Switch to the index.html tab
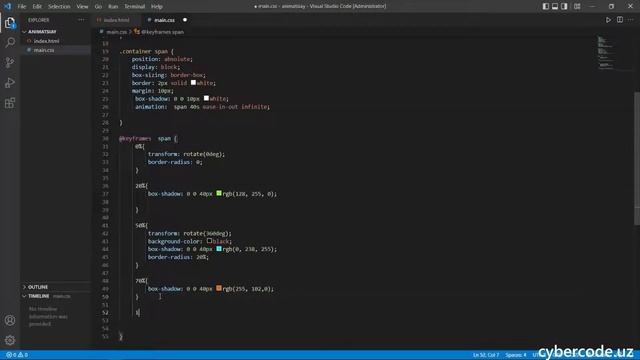The height and width of the screenshot is (360, 640). pos(116,20)
